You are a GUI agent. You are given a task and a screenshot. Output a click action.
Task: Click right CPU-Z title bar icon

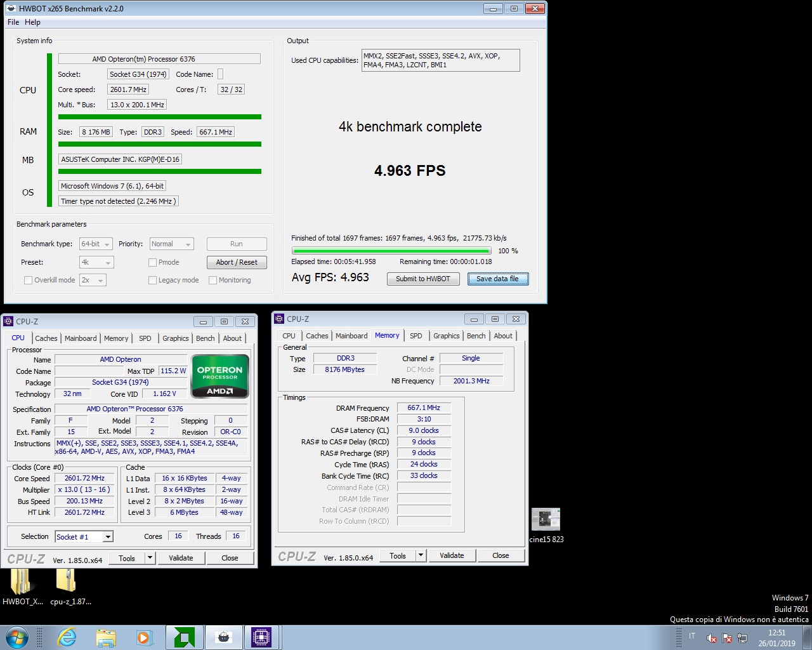tap(279, 319)
